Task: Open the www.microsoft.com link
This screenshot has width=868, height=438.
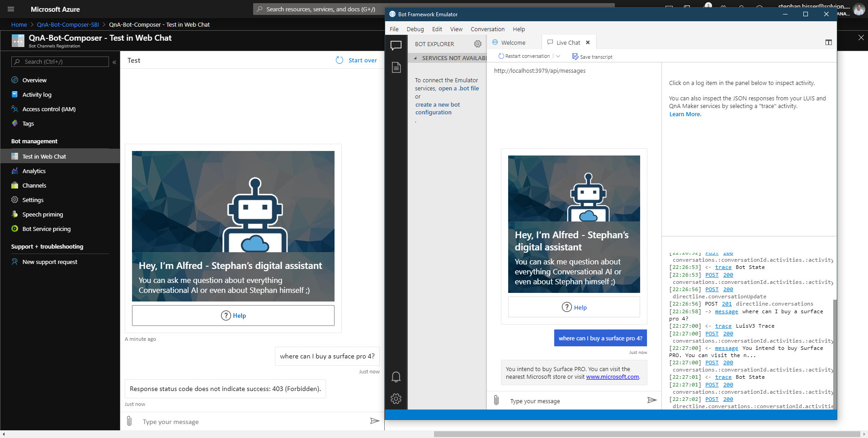Action: 613,377
